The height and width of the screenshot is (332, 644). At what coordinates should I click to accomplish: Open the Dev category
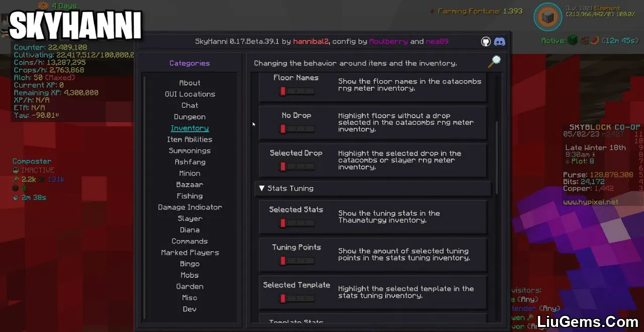(190, 309)
